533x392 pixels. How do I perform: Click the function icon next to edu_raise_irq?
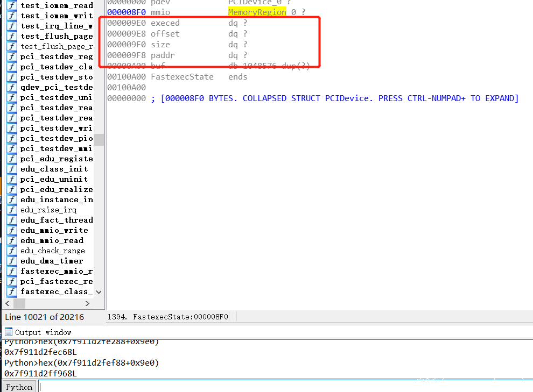[11, 210]
